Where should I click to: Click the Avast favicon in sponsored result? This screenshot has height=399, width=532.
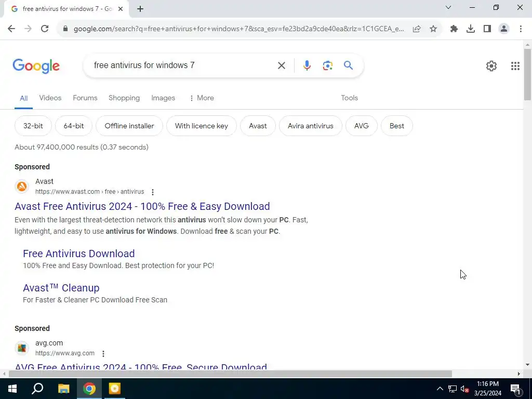[22, 187]
